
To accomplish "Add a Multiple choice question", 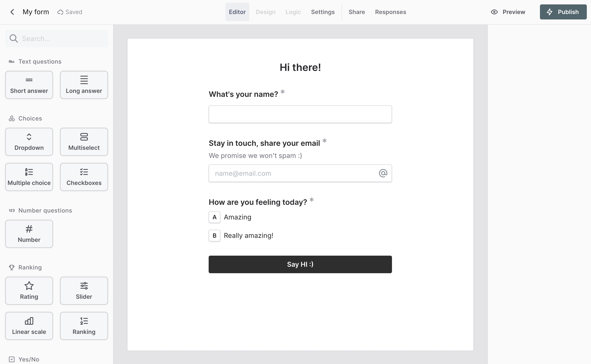I will coord(29,177).
